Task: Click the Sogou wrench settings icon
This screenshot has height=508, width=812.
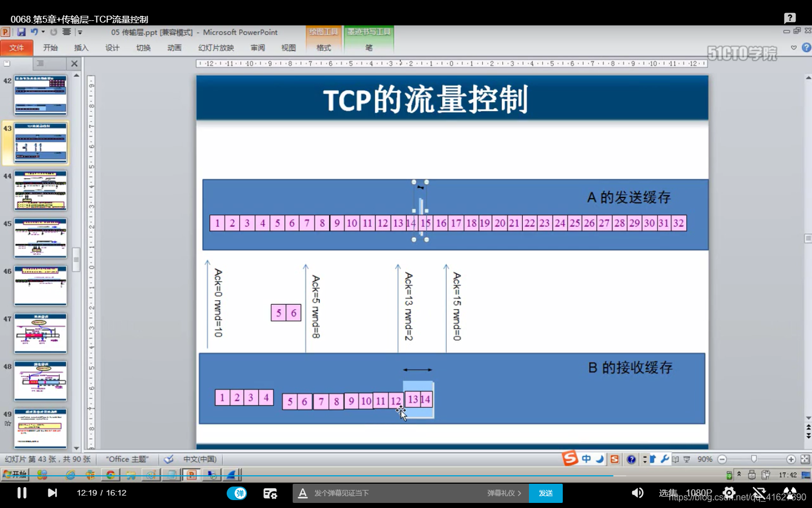Action: [665, 459]
